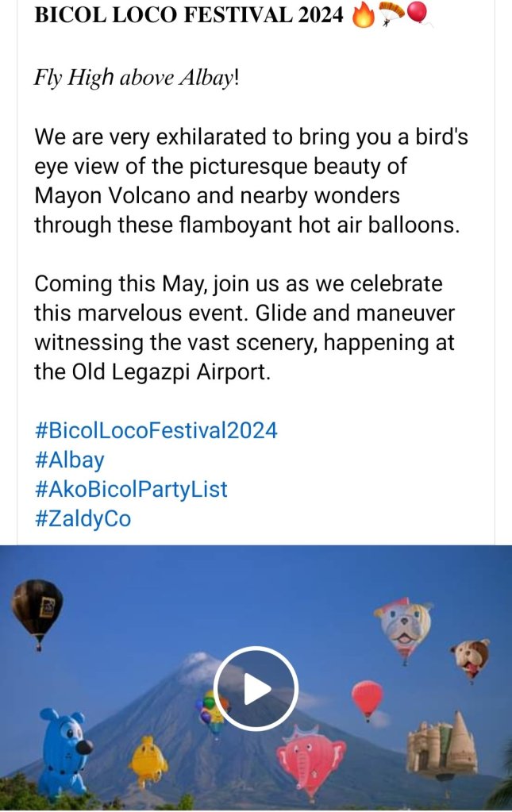Viewport: 512px width, 812px height.
Task: Click the "Fly High above Albay" italic line
Action: click(136, 79)
